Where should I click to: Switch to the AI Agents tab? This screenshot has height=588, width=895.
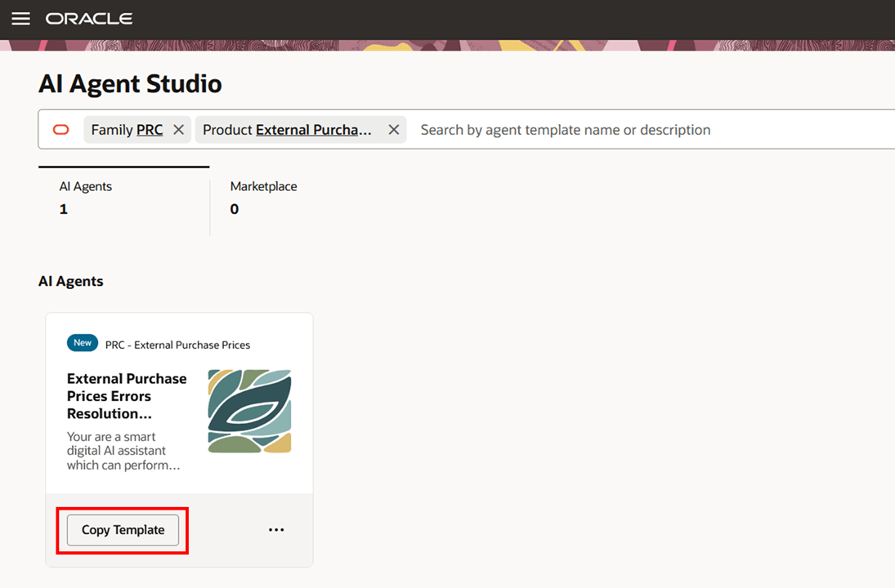tap(124, 200)
